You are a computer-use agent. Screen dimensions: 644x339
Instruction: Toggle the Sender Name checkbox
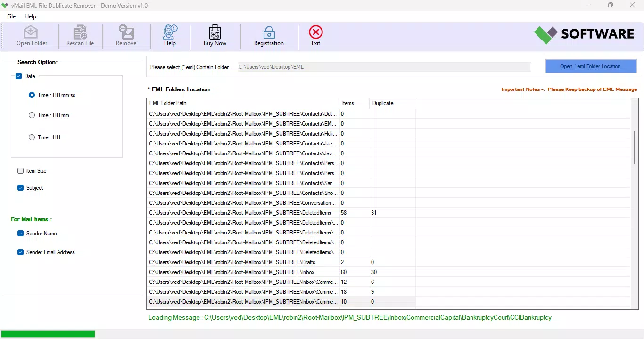[20, 234]
